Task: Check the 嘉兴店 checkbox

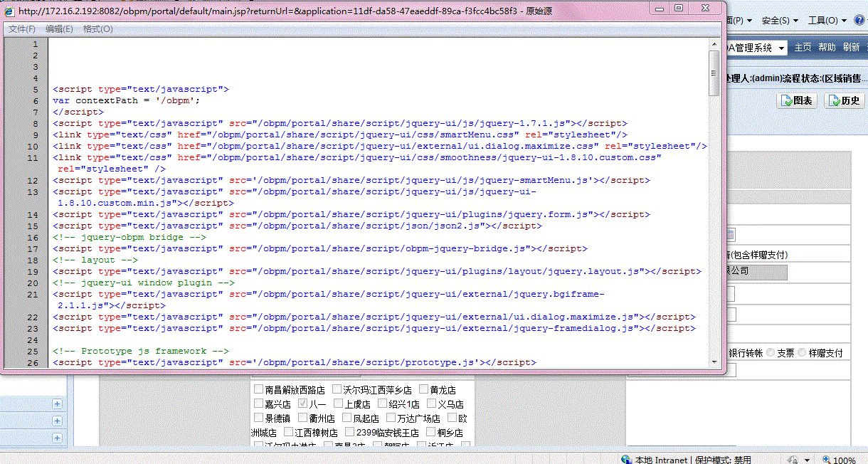Action: (259, 404)
